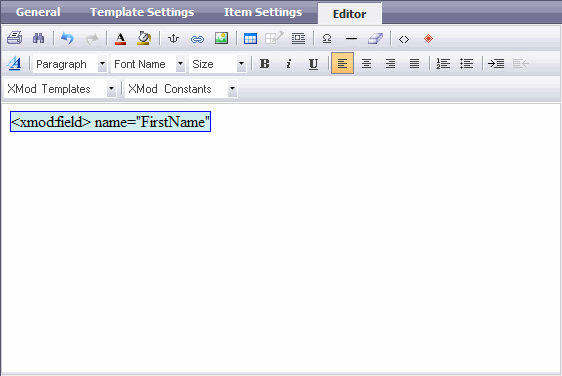This screenshot has width=562, height=376.
Task: Insert a table
Action: pyautogui.click(x=250, y=38)
